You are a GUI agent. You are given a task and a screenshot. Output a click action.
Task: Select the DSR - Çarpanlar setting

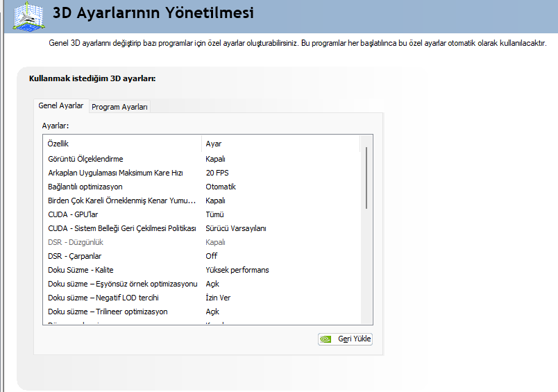coord(201,256)
